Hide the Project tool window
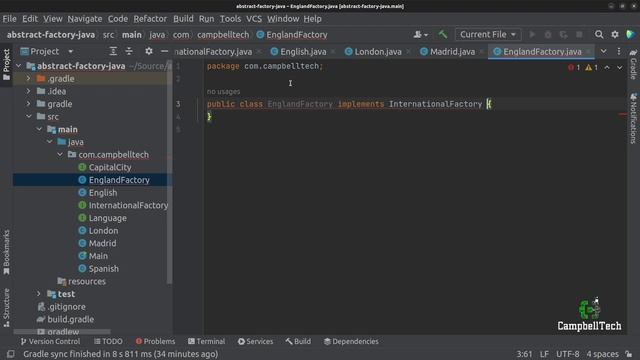 pos(164,51)
